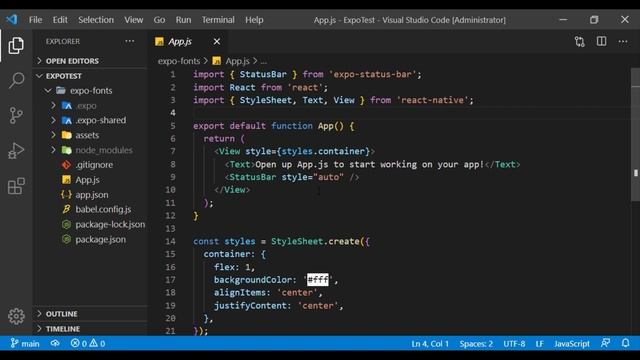The width and height of the screenshot is (640, 360).
Task: Open the Source Control view
Action: (x=16, y=116)
